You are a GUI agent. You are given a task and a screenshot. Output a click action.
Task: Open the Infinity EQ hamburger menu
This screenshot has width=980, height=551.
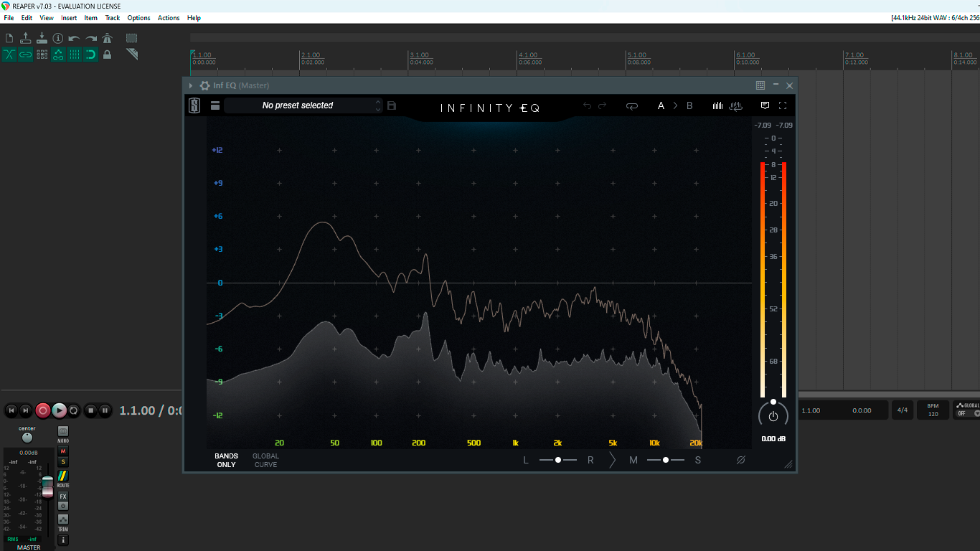pyautogui.click(x=215, y=105)
